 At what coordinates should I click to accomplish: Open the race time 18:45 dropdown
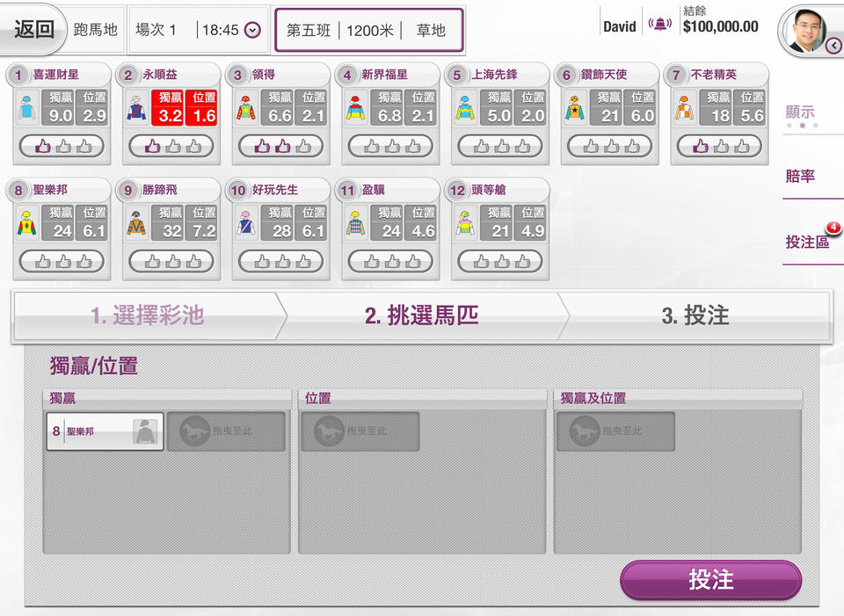pyautogui.click(x=252, y=31)
